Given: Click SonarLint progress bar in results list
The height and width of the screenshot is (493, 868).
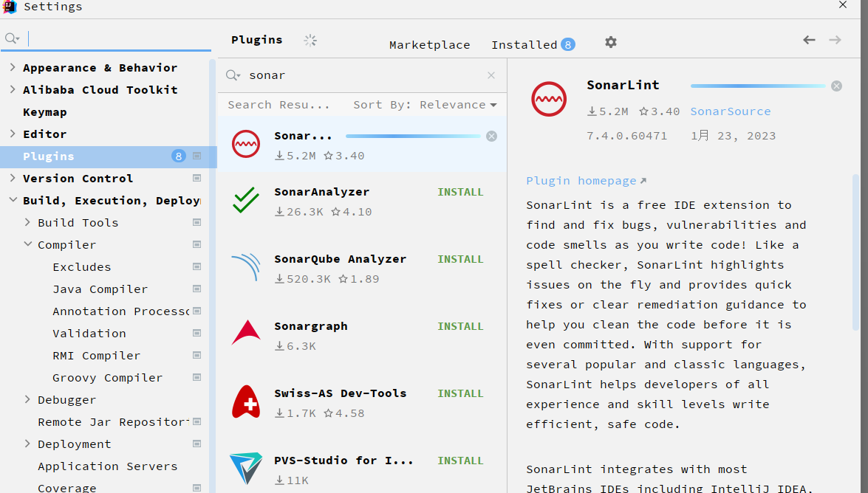Looking at the screenshot, I should 413,136.
